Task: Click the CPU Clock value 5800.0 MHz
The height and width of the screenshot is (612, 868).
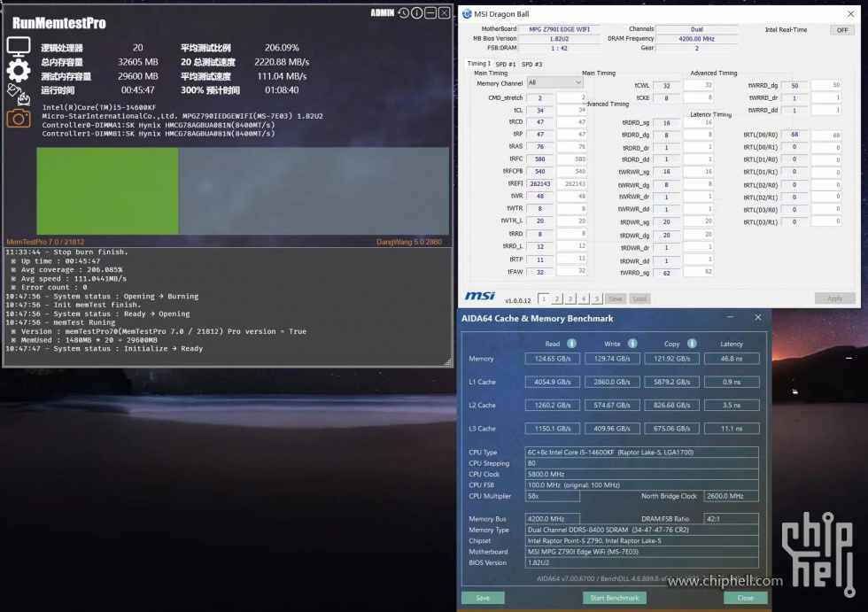Action: click(641, 474)
